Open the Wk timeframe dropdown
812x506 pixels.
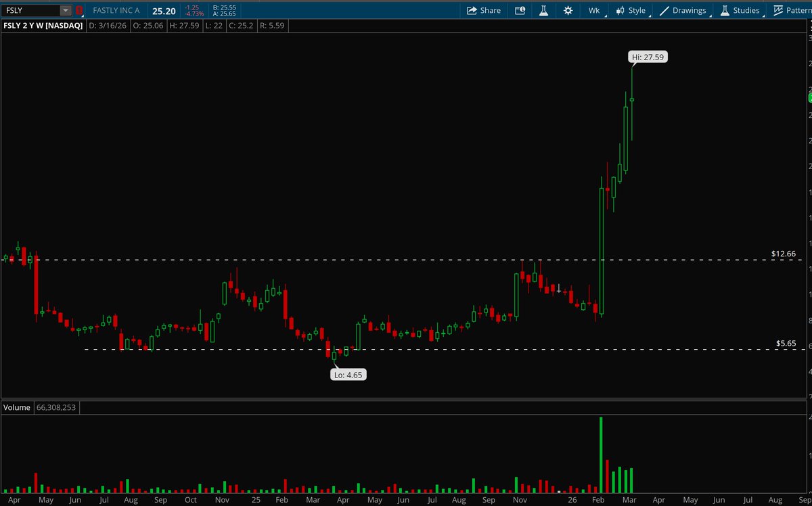tap(594, 10)
